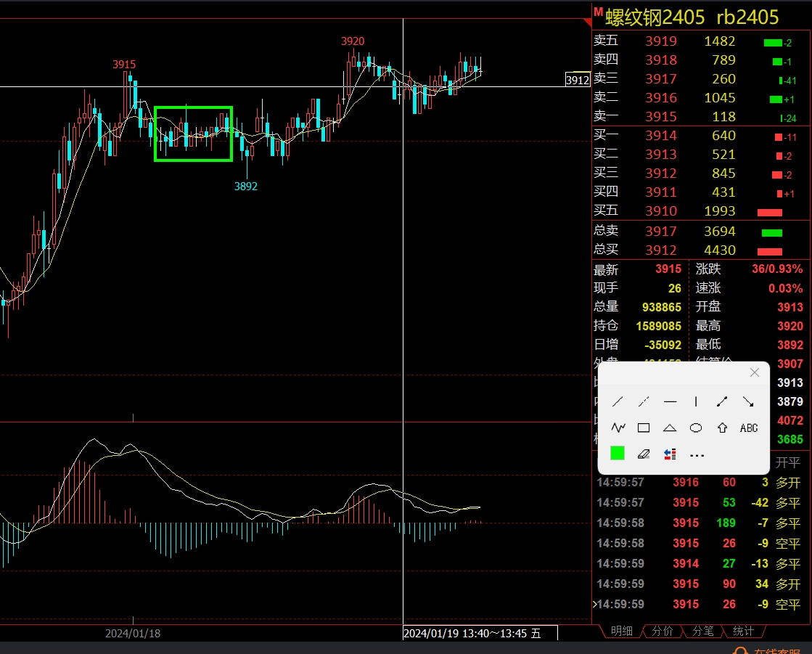812x654 pixels.
Task: Click the 买五 price 3910
Action: point(661,211)
